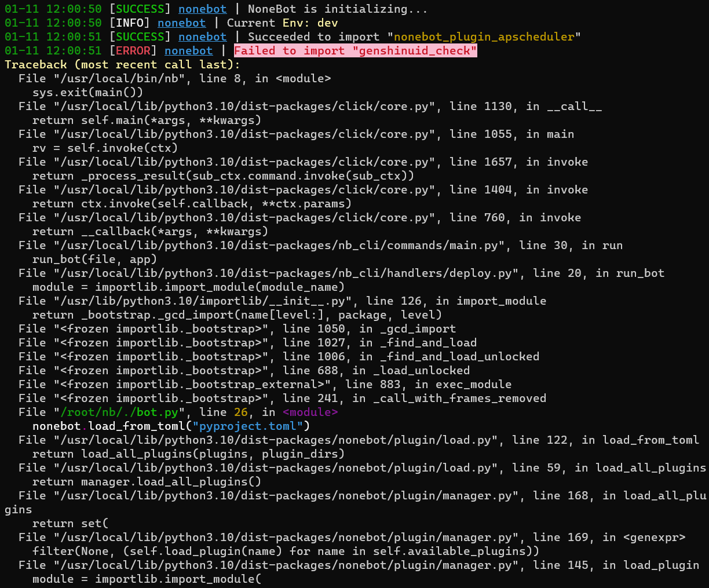Click the load.py line 59 in load_all_plugins
The height and width of the screenshot is (588, 709).
[362, 468]
